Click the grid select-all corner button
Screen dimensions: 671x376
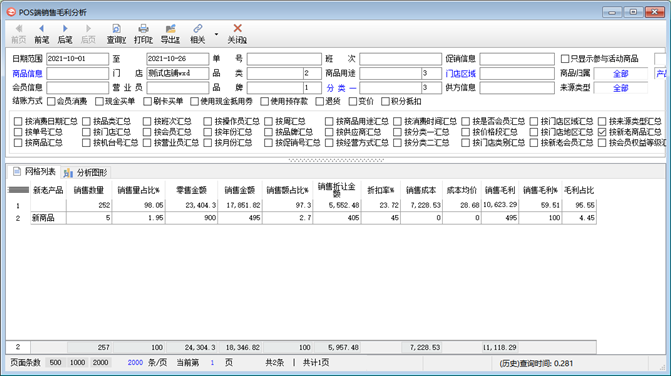pos(18,190)
